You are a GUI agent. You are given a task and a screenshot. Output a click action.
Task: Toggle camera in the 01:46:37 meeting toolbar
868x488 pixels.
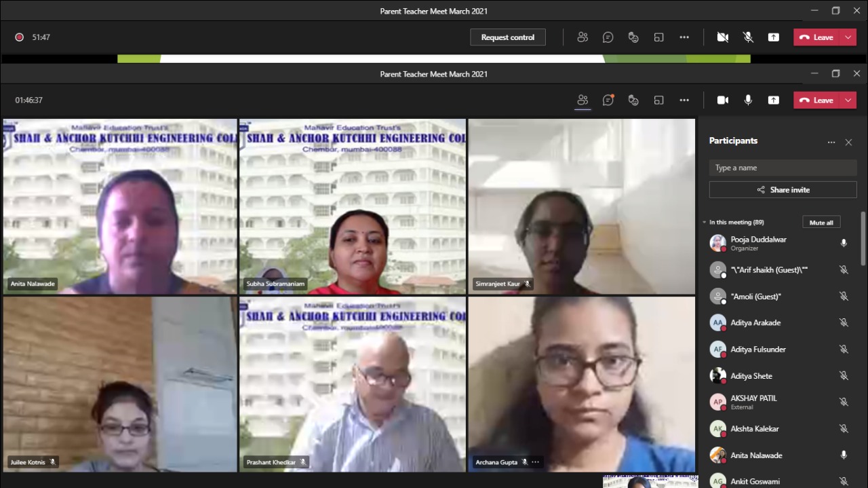(x=723, y=100)
